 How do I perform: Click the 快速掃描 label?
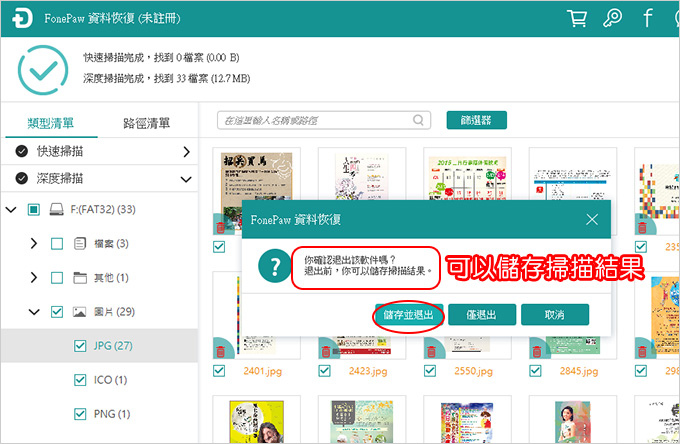[x=60, y=151]
